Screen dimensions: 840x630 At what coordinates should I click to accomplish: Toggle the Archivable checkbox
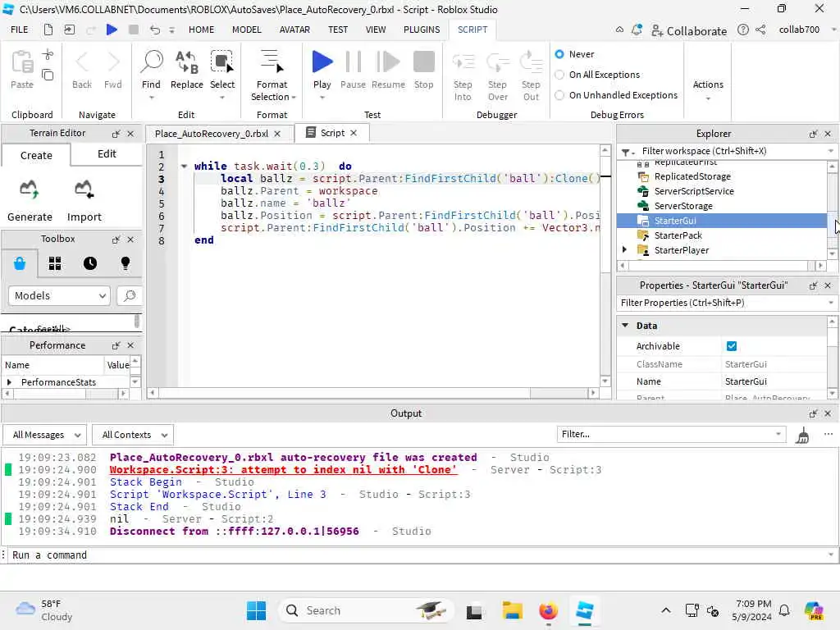coord(731,346)
